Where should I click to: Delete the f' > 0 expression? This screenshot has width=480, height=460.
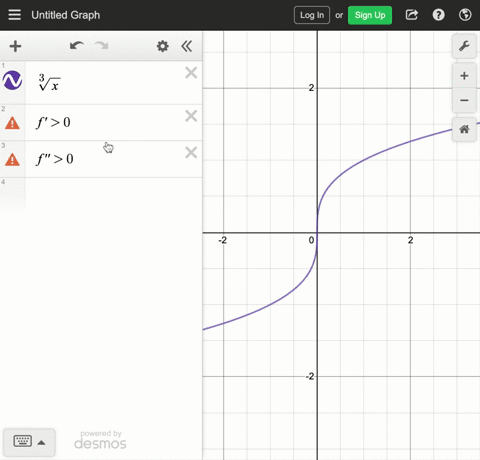click(191, 116)
